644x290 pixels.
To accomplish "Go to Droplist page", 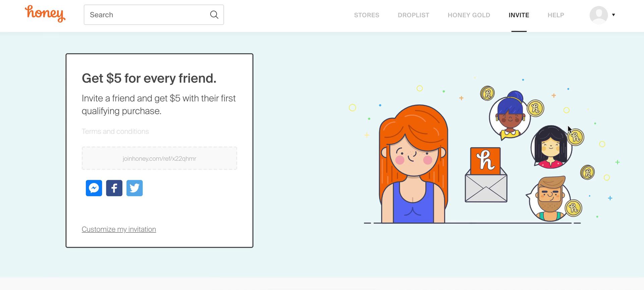I will pos(414,15).
